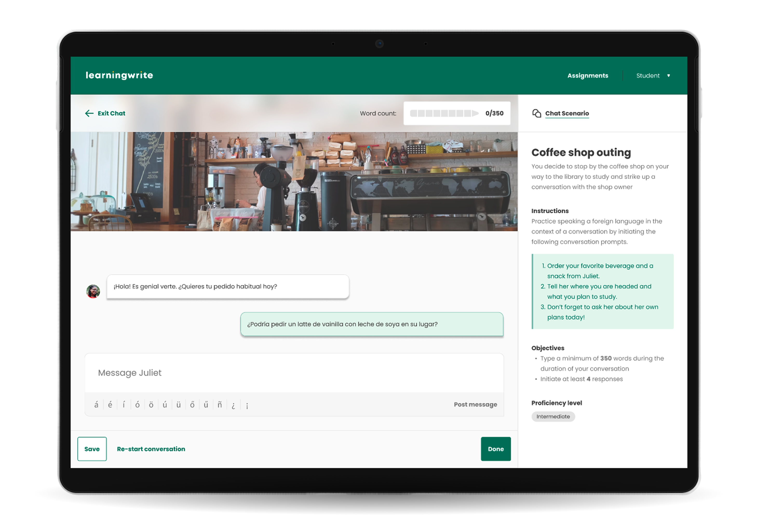The width and height of the screenshot is (757, 532).
Task: Insert the é accented character
Action: tap(110, 404)
